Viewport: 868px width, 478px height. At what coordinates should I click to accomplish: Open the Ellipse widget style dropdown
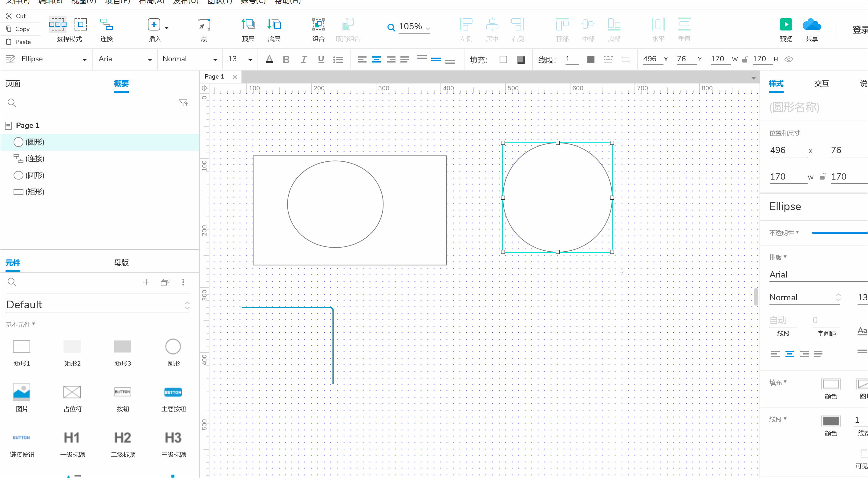coord(84,60)
